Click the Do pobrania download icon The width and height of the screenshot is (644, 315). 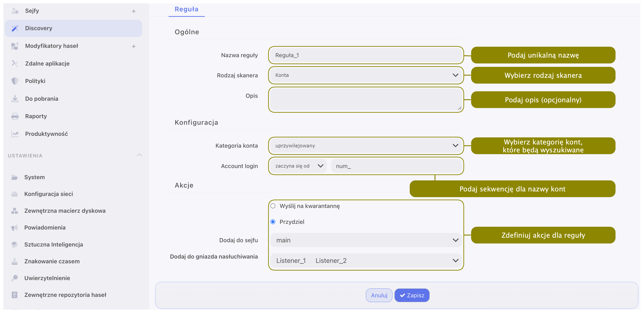pos(15,98)
